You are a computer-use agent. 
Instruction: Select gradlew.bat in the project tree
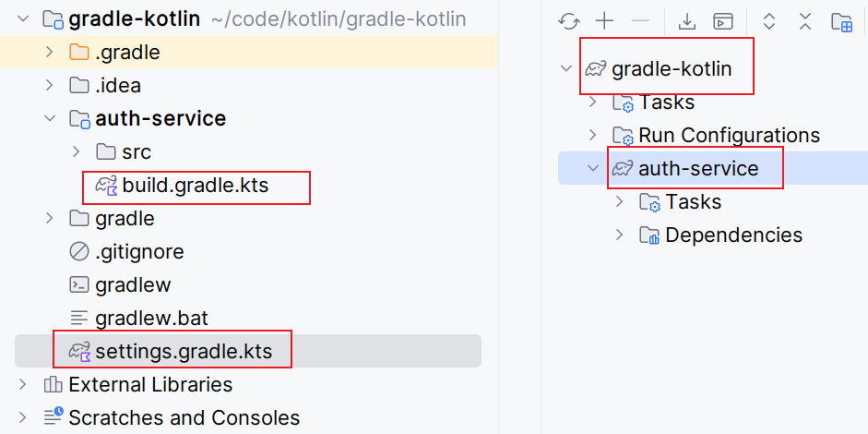pyautogui.click(x=151, y=319)
